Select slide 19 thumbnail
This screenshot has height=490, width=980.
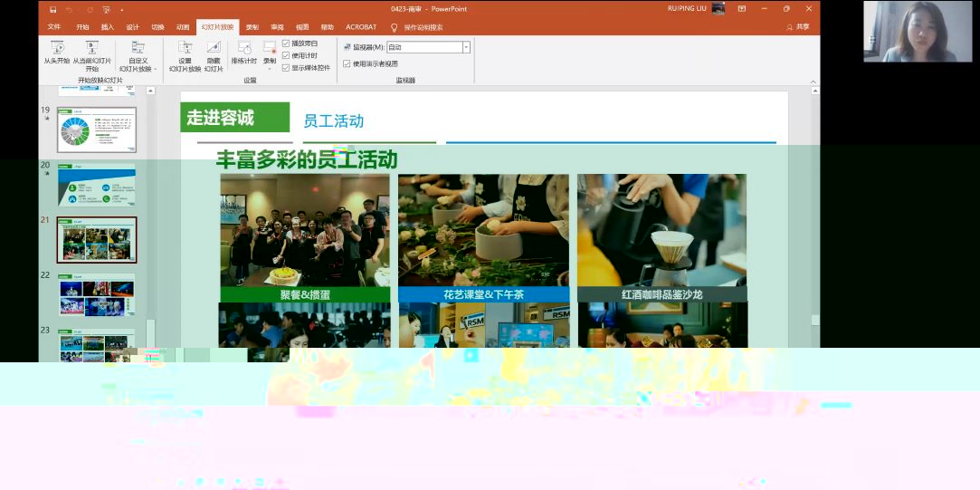click(x=97, y=130)
